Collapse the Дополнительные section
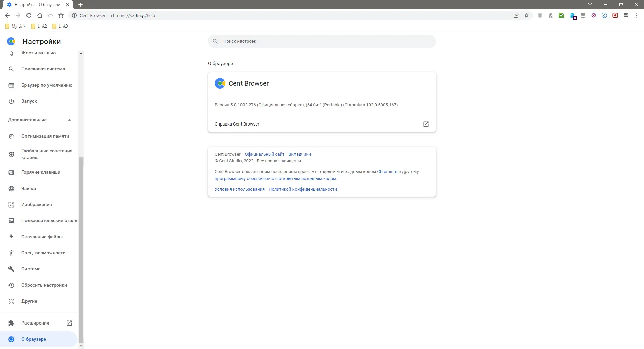The image size is (644, 349). pos(39,120)
